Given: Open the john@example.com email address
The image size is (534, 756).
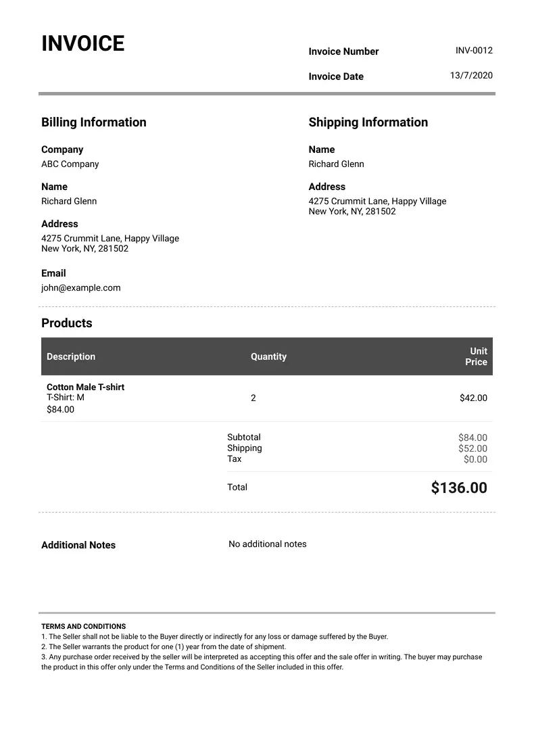Looking at the screenshot, I should 80,288.
